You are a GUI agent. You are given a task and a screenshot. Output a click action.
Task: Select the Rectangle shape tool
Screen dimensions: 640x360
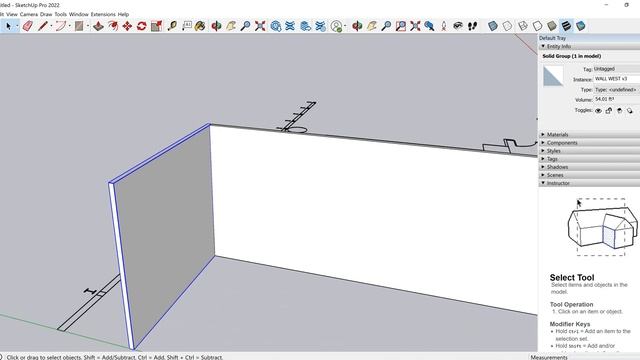(x=79, y=26)
